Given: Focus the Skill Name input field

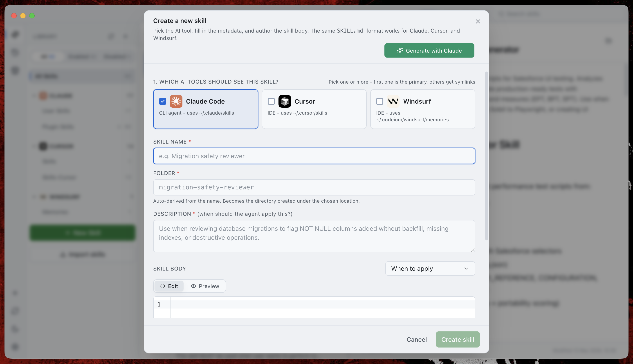Looking at the screenshot, I should click(x=314, y=156).
